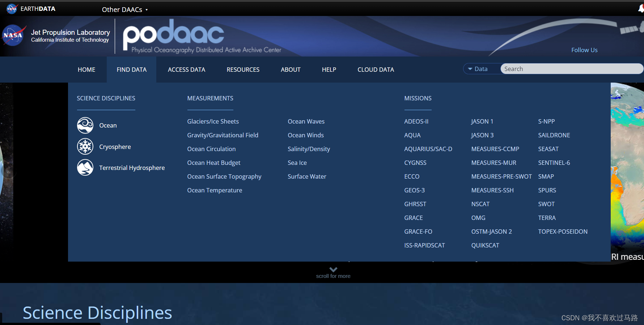The width and height of the screenshot is (644, 325).
Task: Open the HOME menu item
Action: coord(86,70)
